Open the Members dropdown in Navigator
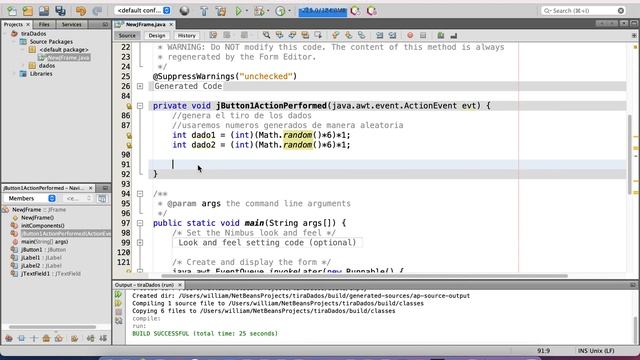 point(30,198)
